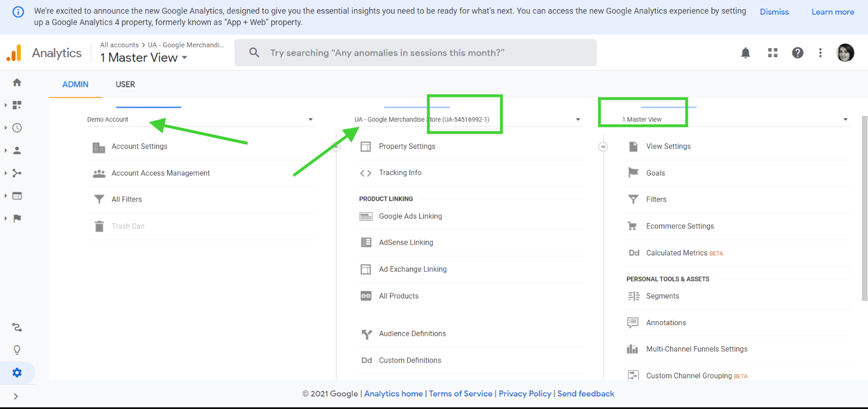Image resolution: width=868 pixels, height=409 pixels.
Task: Expand the sidebar with bottom chevron
Action: click(x=16, y=396)
